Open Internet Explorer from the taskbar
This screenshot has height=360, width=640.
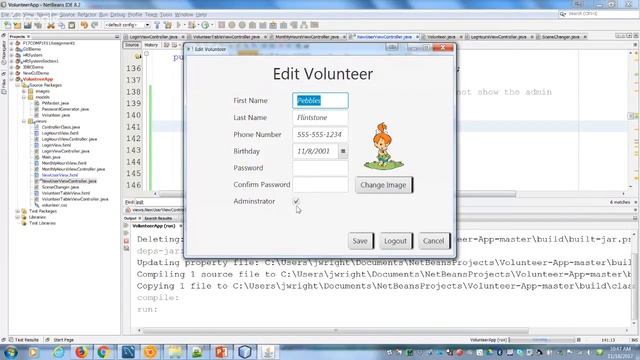[x=59, y=352]
